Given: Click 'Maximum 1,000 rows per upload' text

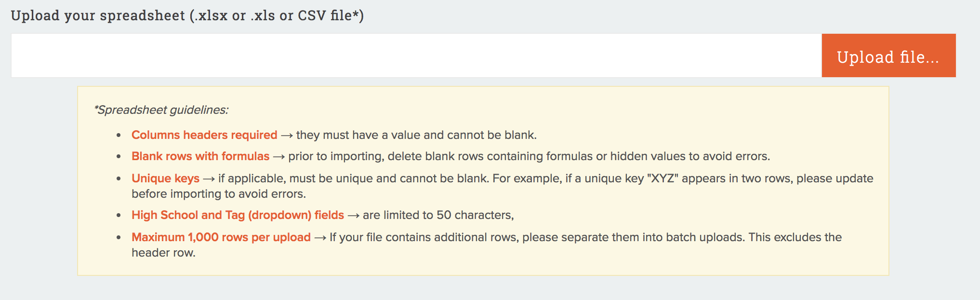Looking at the screenshot, I should pos(221,237).
